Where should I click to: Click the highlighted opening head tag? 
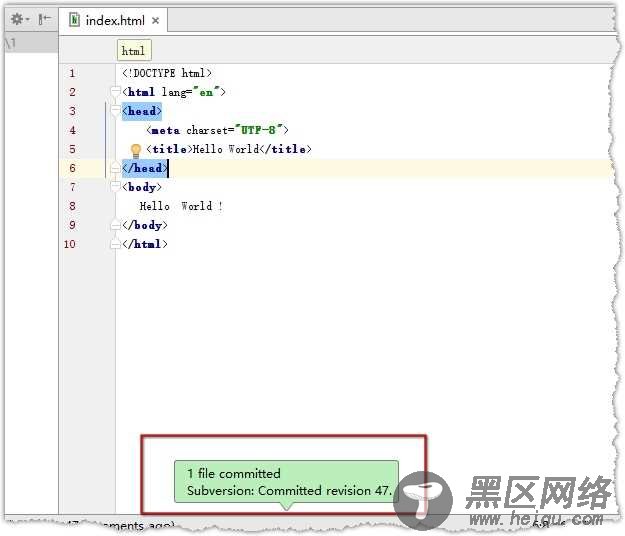(x=142, y=111)
